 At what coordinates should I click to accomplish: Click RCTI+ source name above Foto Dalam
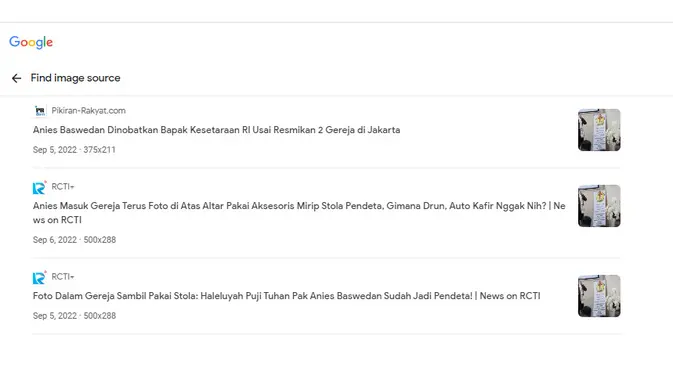coord(63,277)
